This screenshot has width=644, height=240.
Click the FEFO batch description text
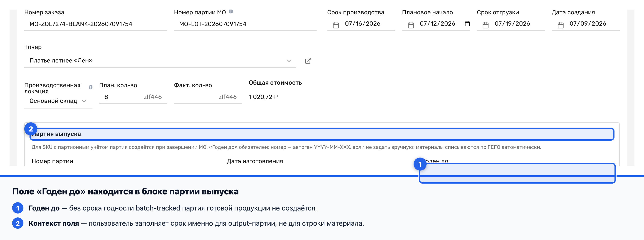coord(286,147)
